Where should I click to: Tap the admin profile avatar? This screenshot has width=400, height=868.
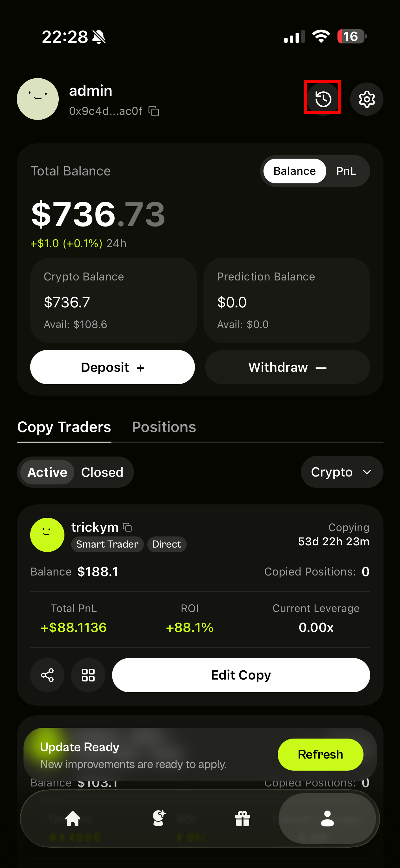tap(38, 99)
